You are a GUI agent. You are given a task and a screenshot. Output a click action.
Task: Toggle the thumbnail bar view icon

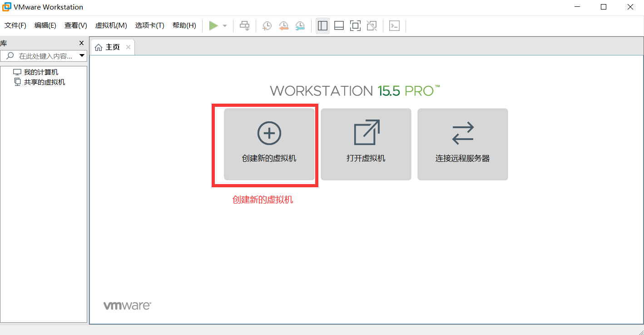pyautogui.click(x=339, y=26)
